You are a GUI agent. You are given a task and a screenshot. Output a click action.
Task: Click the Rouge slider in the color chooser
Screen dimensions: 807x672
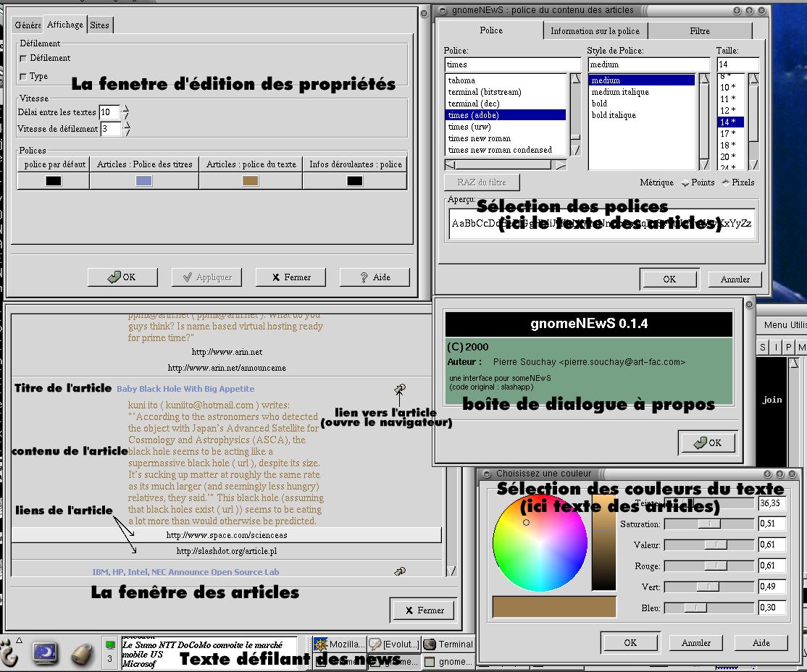coord(709,566)
